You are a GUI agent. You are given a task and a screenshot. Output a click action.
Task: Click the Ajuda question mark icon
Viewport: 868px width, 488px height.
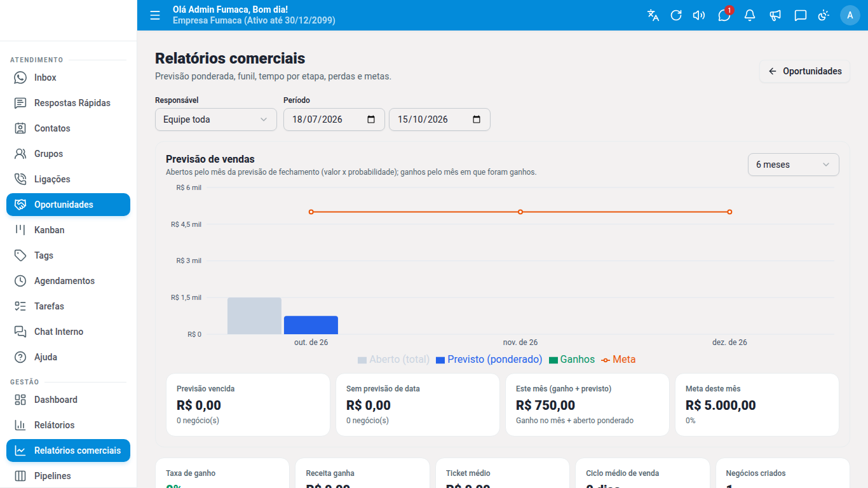click(20, 357)
